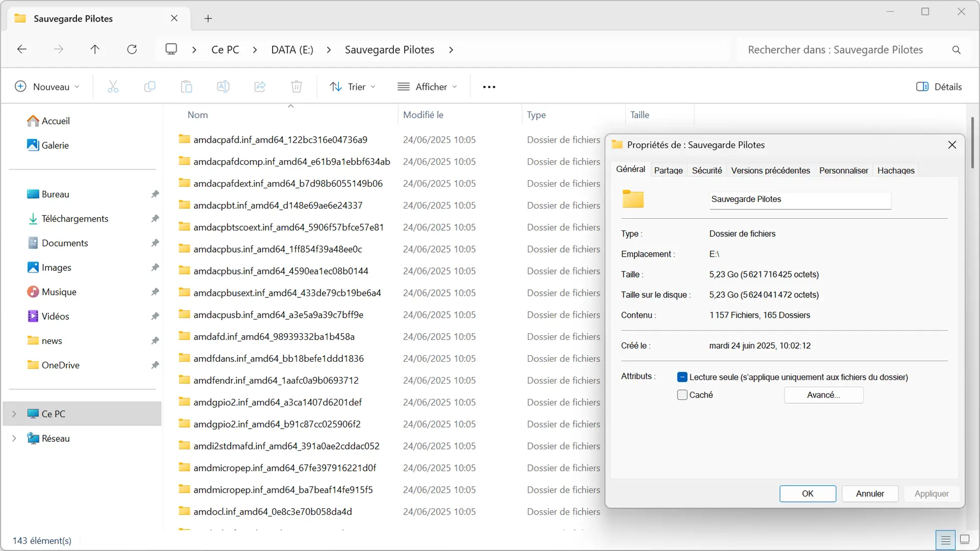Select folder amdacpafd.inf_amd64_122bc316e04736a9
The height and width of the screenshot is (551, 980).
tap(280, 140)
